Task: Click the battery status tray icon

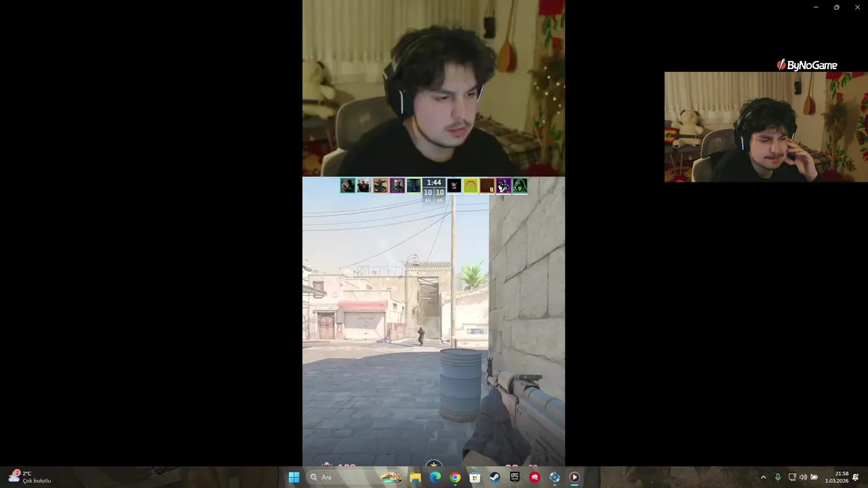Action: (814, 477)
